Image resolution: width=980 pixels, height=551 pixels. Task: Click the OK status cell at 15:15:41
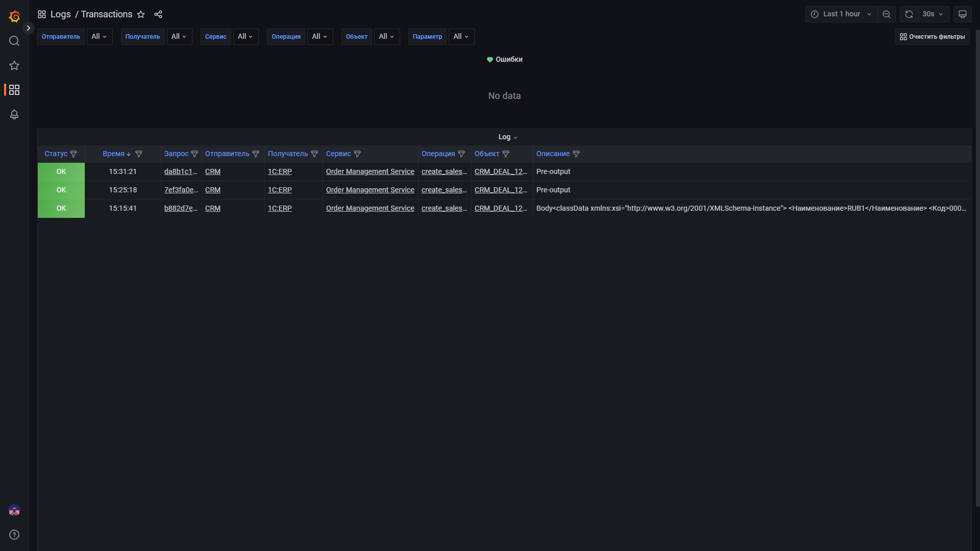[61, 209]
